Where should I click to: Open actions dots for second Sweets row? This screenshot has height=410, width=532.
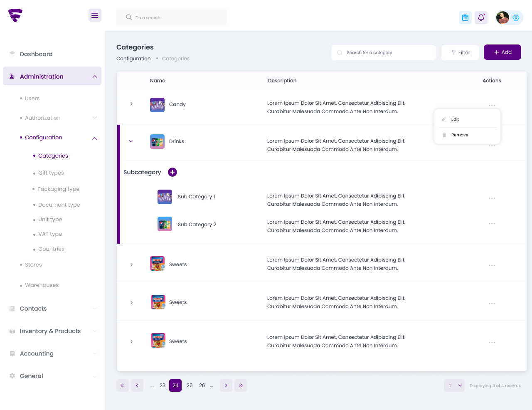click(x=492, y=304)
